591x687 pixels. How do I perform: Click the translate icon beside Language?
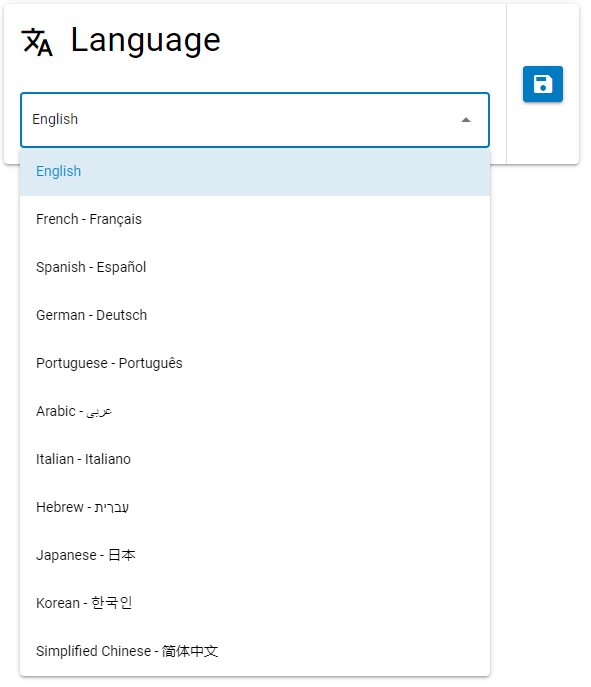click(x=37, y=42)
